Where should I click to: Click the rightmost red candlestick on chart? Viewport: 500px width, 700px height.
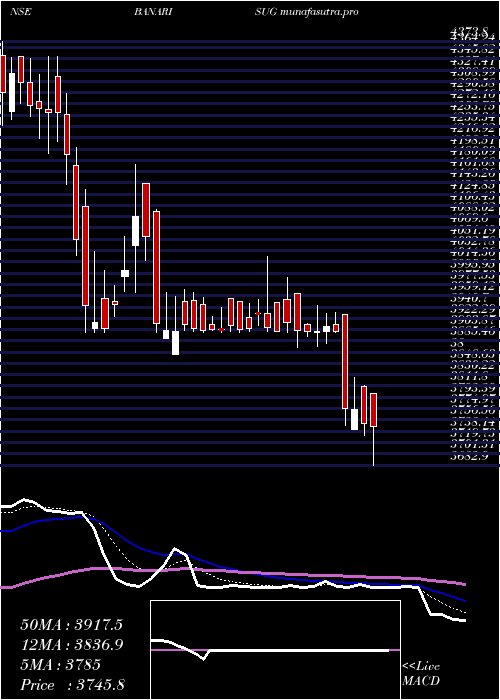coord(374,410)
